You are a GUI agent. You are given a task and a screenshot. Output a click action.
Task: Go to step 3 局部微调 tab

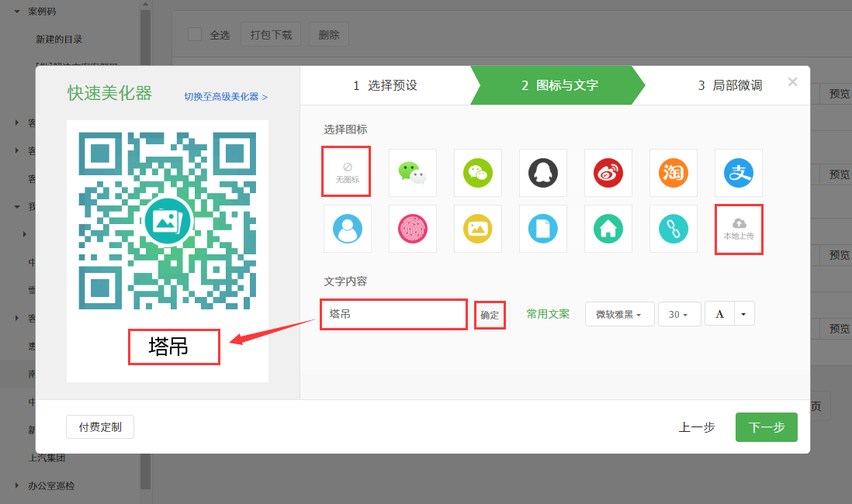pyautogui.click(x=729, y=85)
